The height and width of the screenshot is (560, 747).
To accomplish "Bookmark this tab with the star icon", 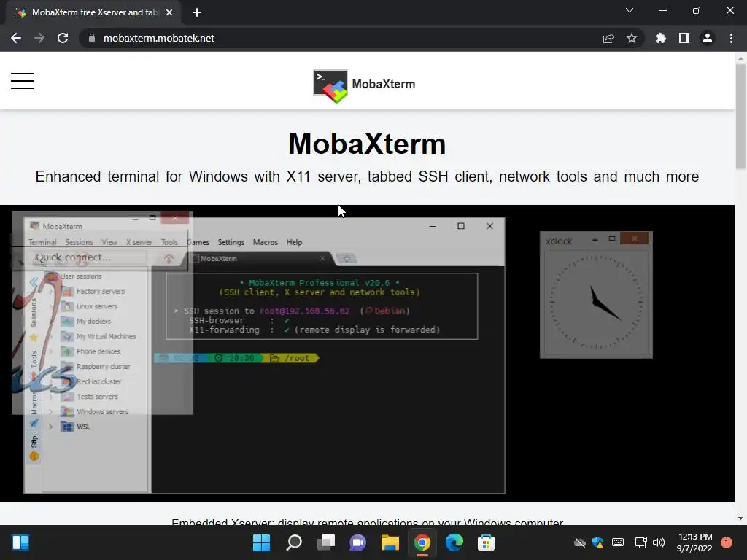I will 632,38.
